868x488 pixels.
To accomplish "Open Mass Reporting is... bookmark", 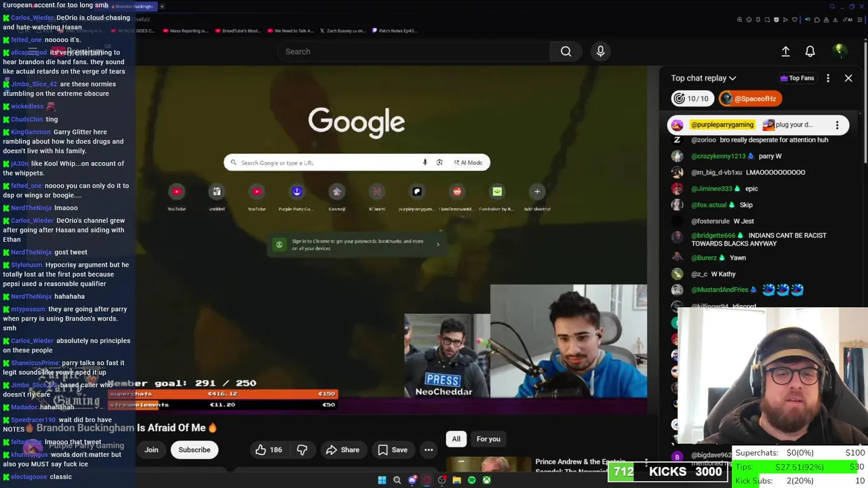I will click(x=185, y=30).
